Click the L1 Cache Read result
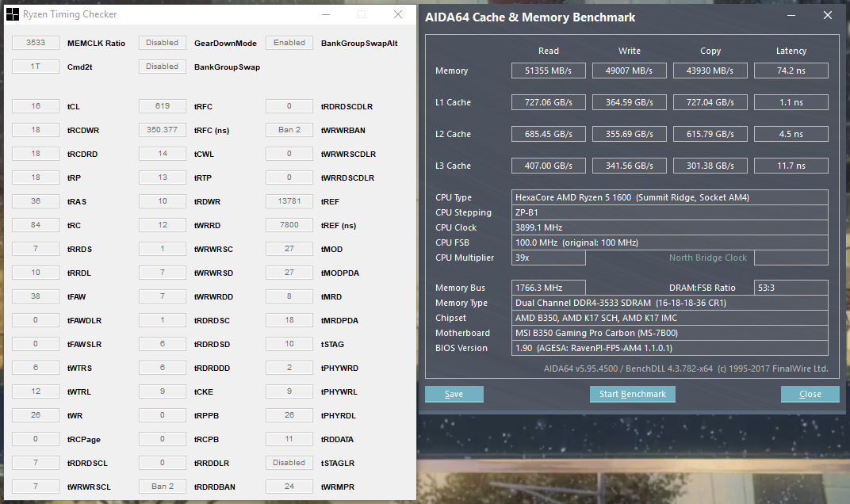This screenshot has width=850, height=504. pos(549,102)
